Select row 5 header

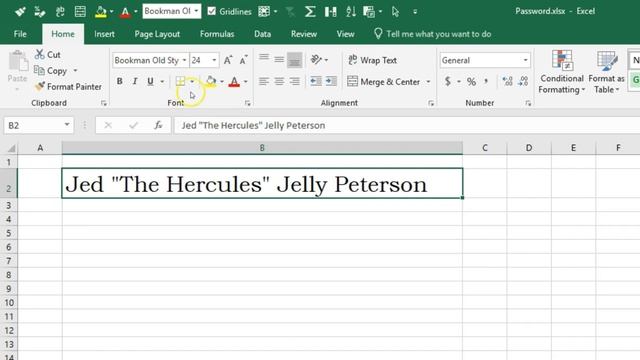(x=9, y=233)
